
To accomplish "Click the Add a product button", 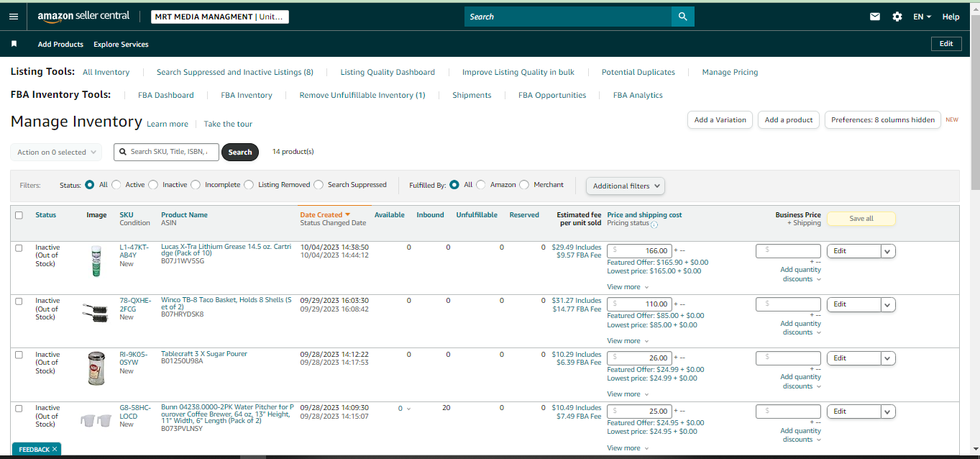I will pyautogui.click(x=789, y=120).
